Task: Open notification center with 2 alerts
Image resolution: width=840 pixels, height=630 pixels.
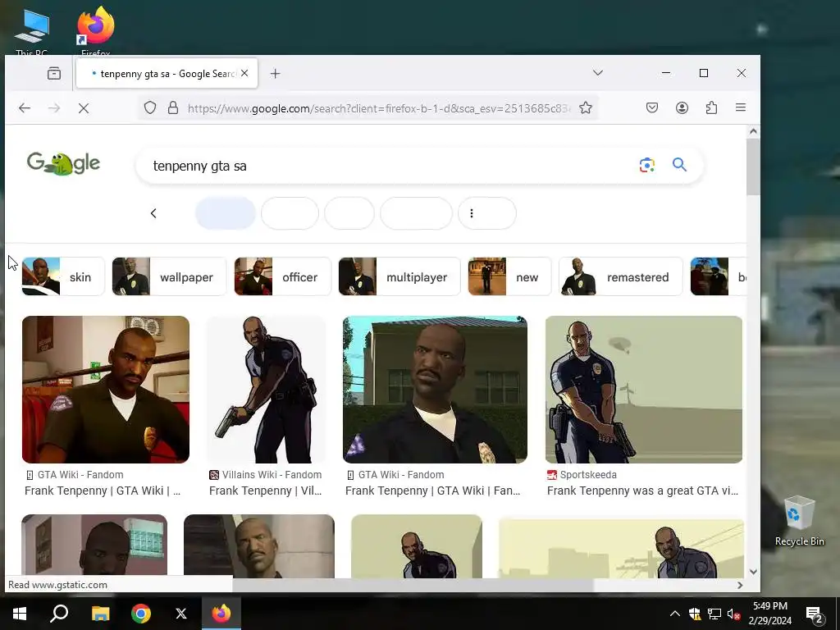Action: (814, 614)
